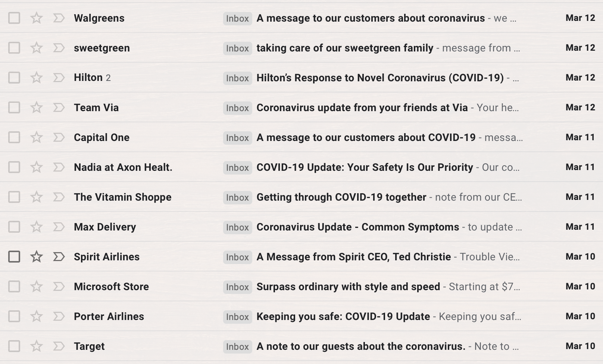Viewport: 603px width, 364px height.
Task: Click the sender name sweetgreen
Action: [102, 48]
